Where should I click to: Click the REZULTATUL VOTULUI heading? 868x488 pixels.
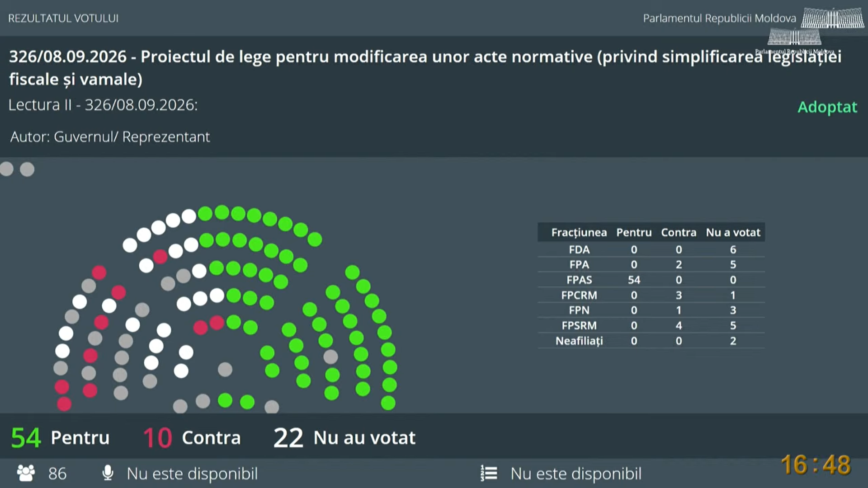coord(63,19)
